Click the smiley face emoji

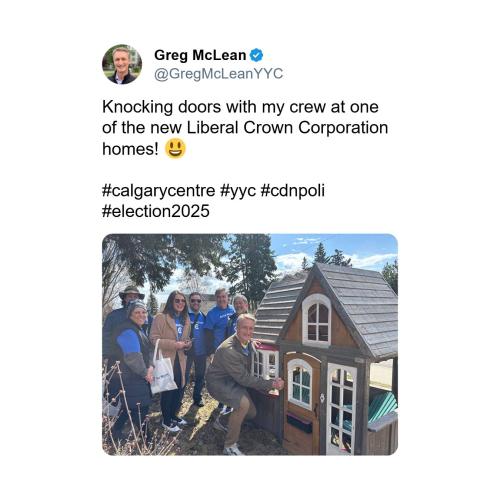(x=175, y=149)
